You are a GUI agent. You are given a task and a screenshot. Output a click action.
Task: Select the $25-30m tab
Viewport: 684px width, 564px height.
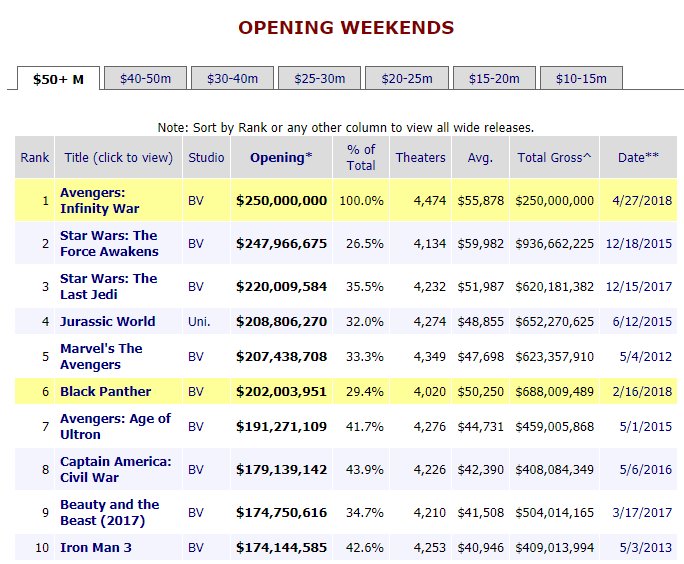pyautogui.click(x=319, y=78)
